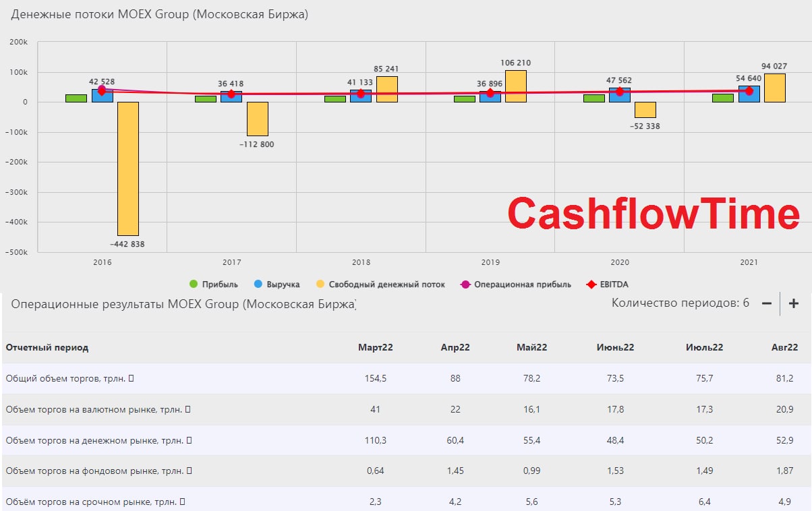Click the Отчетный период column header
The image size is (812, 511).
pos(47,348)
